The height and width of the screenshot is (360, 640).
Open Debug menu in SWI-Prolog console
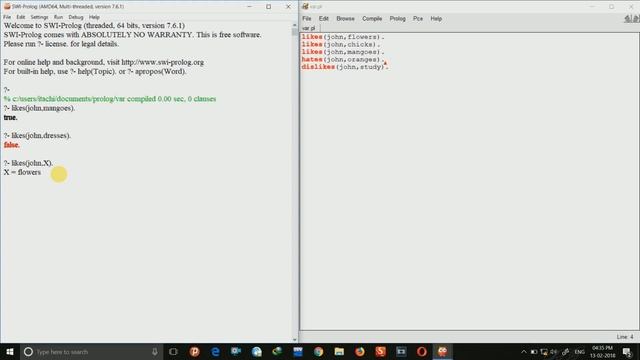[76, 17]
